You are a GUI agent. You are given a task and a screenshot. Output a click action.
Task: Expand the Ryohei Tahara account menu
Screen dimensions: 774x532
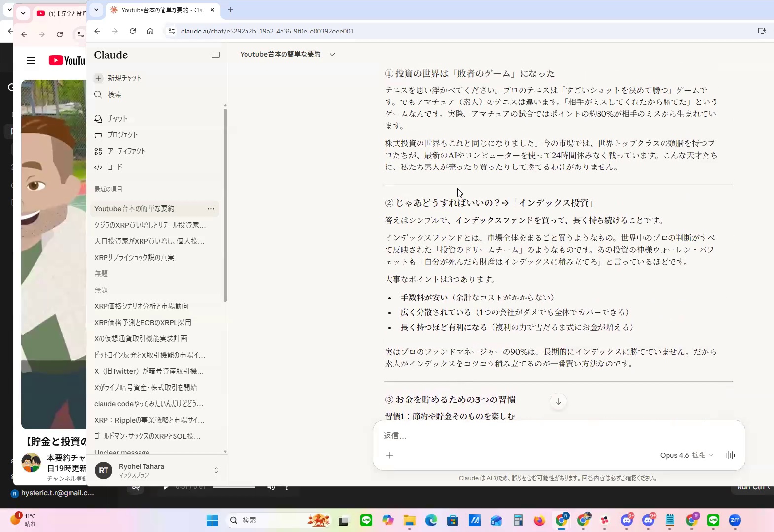157,470
